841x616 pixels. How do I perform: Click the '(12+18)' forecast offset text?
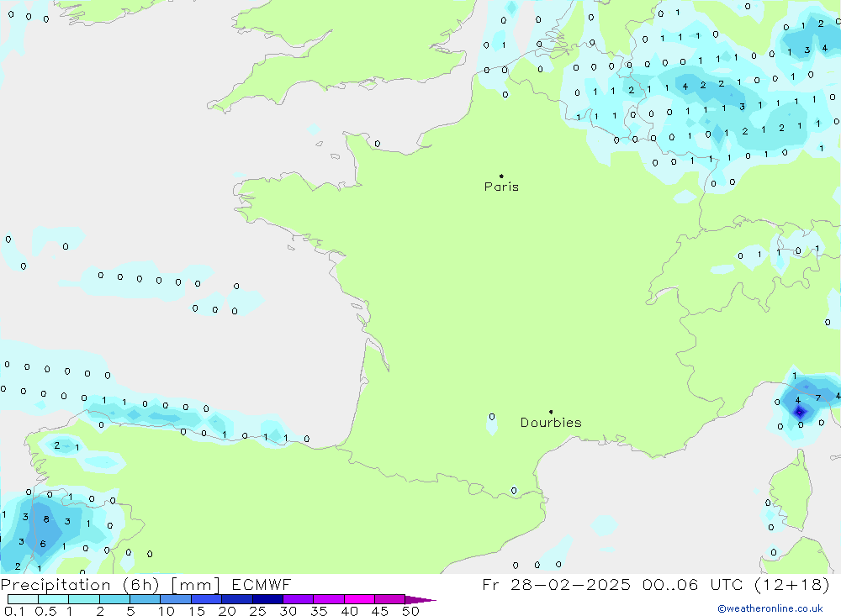tap(791, 584)
